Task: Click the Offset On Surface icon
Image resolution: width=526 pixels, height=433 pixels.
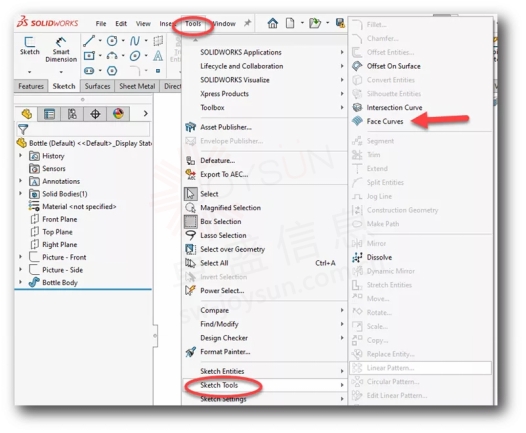Action: (357, 66)
